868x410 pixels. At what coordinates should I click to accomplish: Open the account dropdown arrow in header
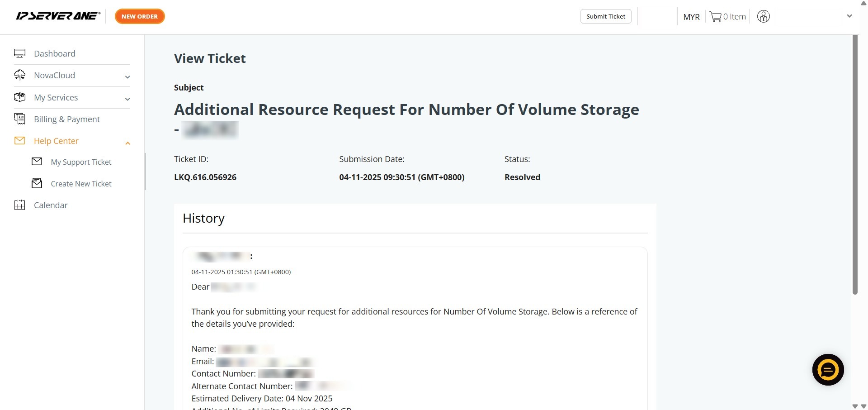pyautogui.click(x=849, y=16)
